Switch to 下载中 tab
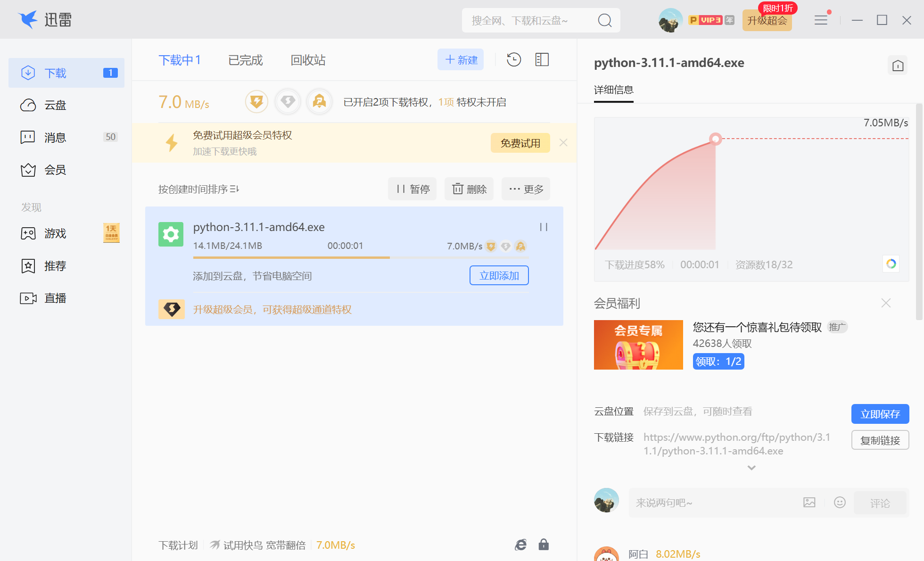The width and height of the screenshot is (924, 561). (x=180, y=60)
